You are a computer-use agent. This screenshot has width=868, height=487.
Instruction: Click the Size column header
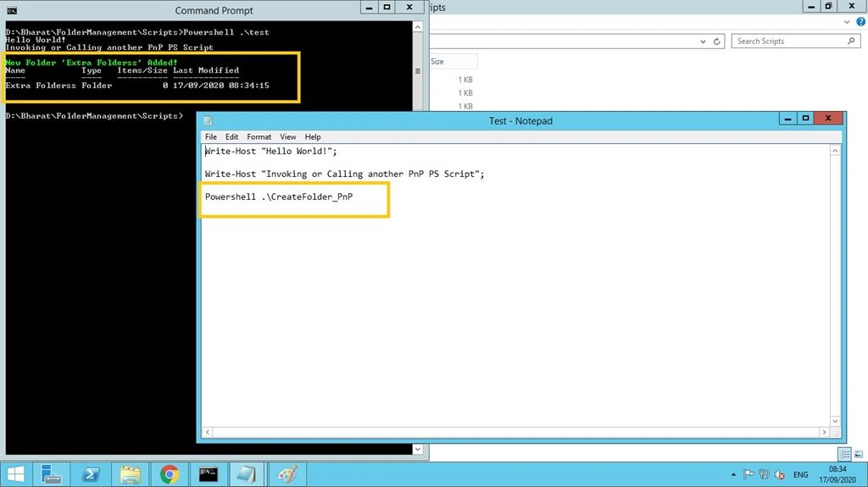453,62
